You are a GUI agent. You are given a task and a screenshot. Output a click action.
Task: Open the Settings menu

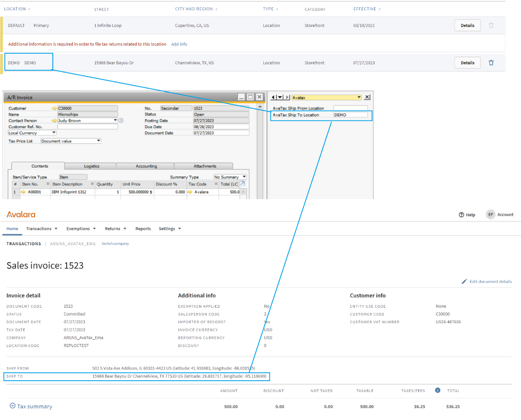170,229
